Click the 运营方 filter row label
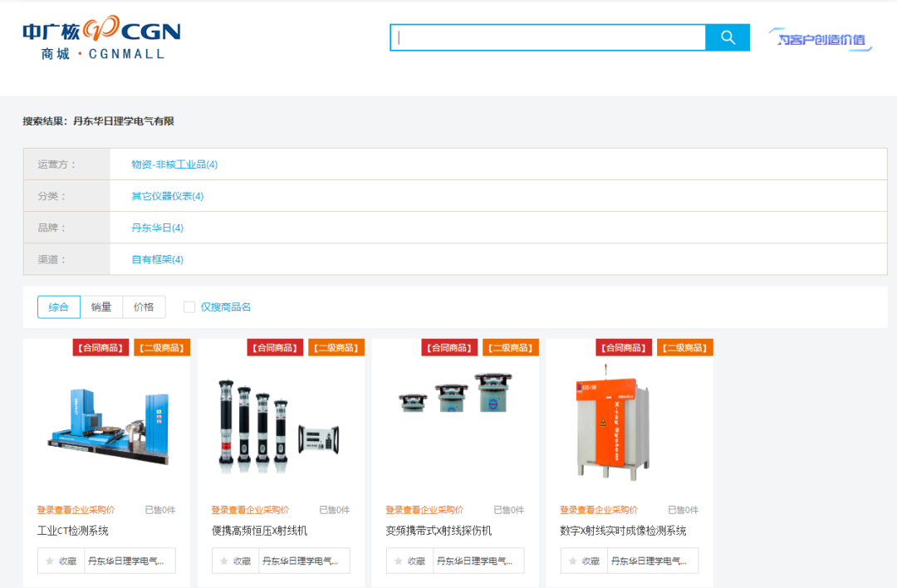This screenshot has width=897, height=588. point(56,164)
